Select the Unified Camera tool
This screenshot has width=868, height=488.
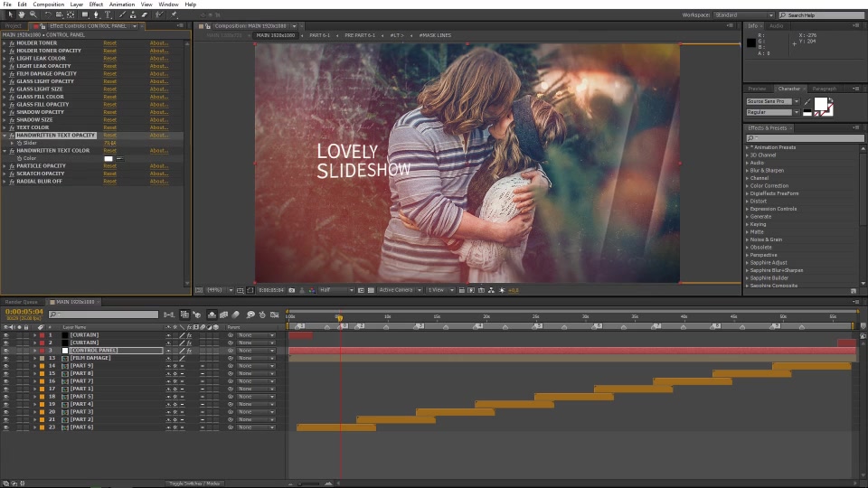pyautogui.click(x=59, y=15)
